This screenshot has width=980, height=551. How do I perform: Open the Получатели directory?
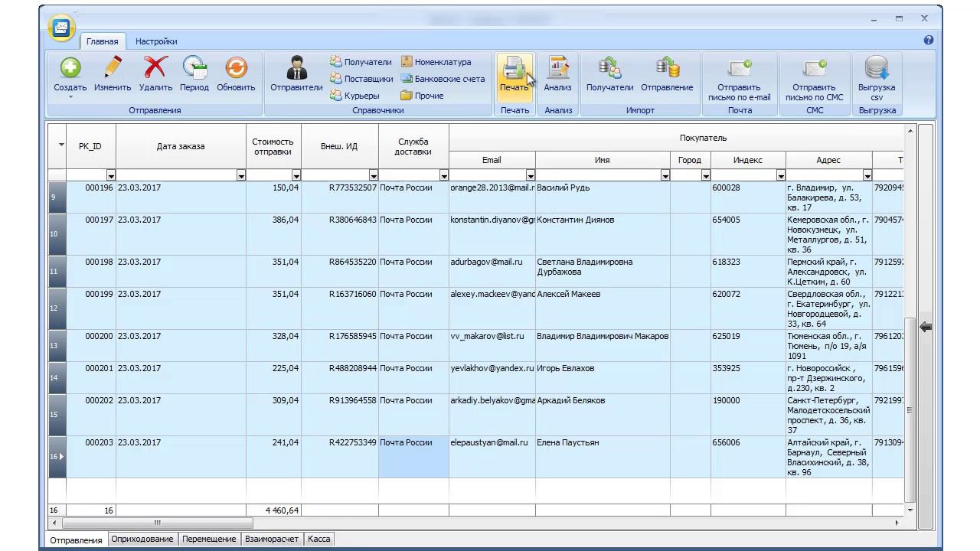361,62
